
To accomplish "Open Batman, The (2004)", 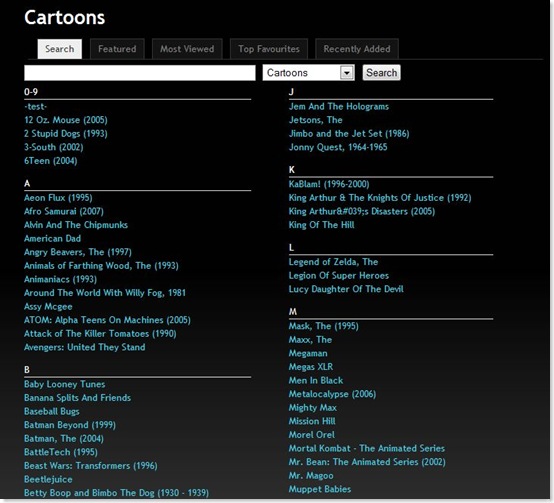I will pos(64,439).
